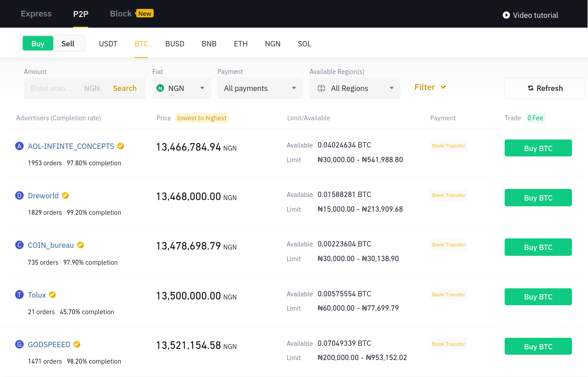588x377 pixels.
Task: Select the USDT crypto tab
Action: point(108,44)
